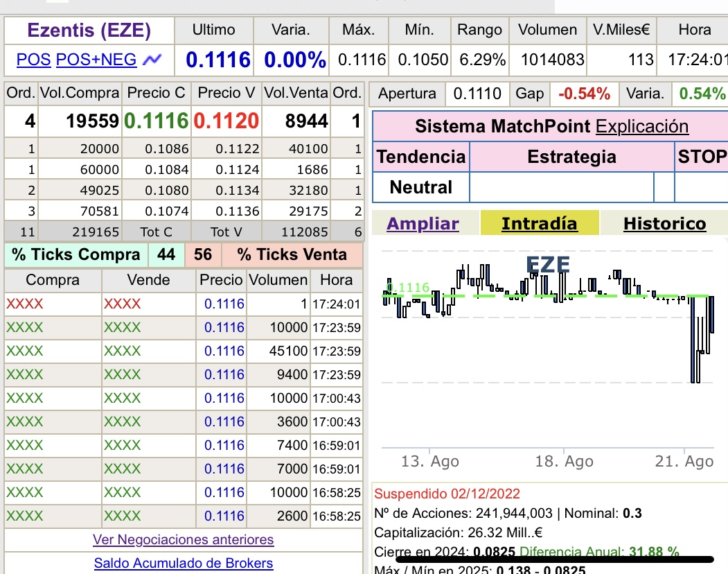This screenshot has height=574, width=728.
Task: Open the POS+NEG link
Action: [x=96, y=60]
